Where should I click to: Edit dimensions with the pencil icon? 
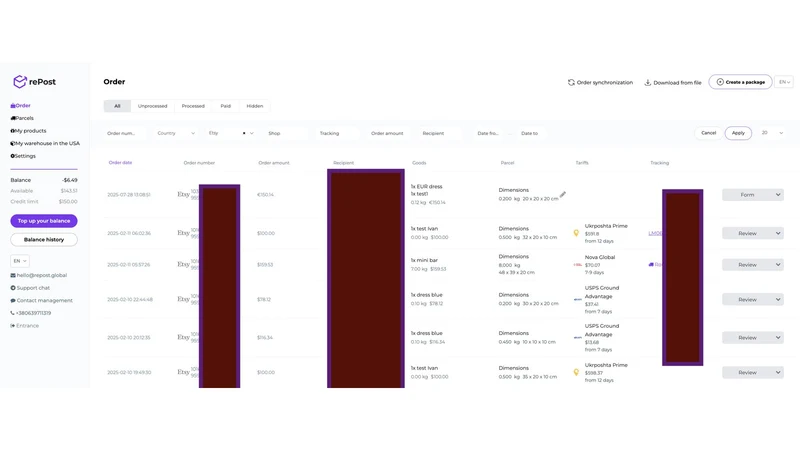pyautogui.click(x=563, y=194)
